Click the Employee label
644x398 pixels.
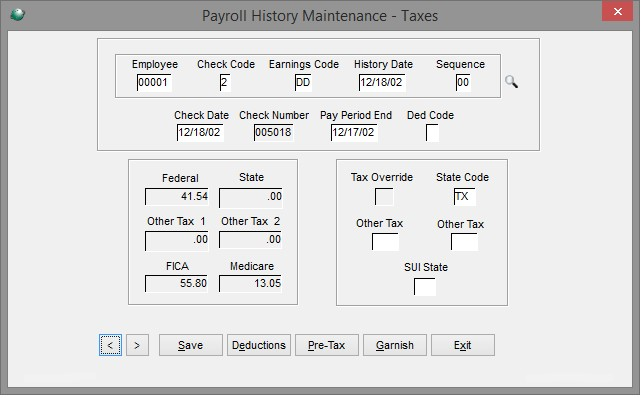(x=155, y=64)
